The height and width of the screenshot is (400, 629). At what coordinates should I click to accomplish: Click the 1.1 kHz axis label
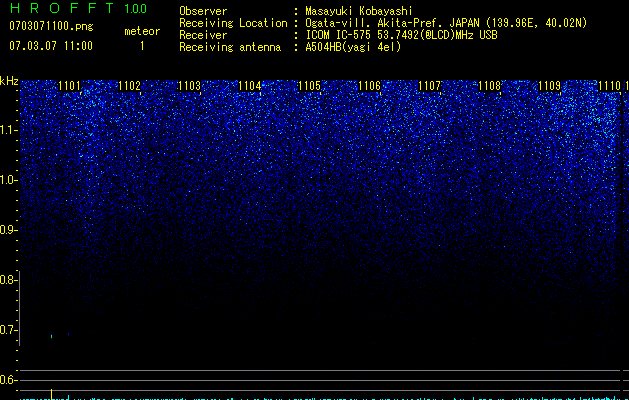[x=9, y=130]
